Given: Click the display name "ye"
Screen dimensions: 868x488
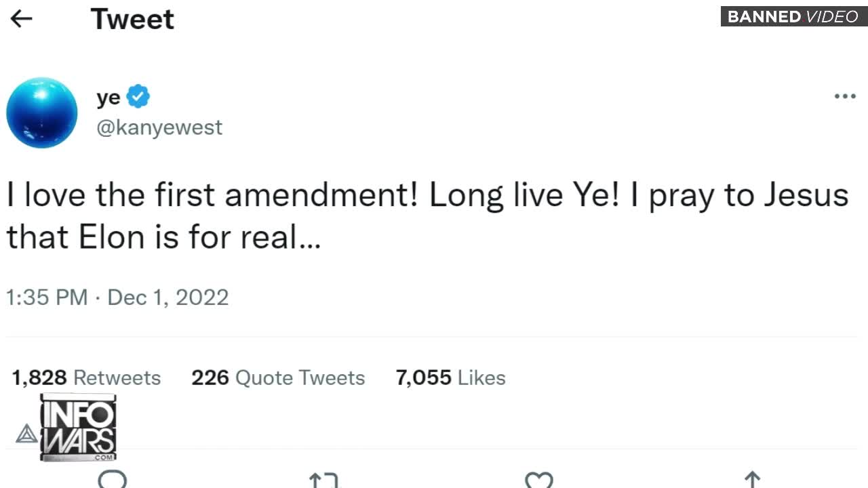Looking at the screenshot, I should click(108, 98).
